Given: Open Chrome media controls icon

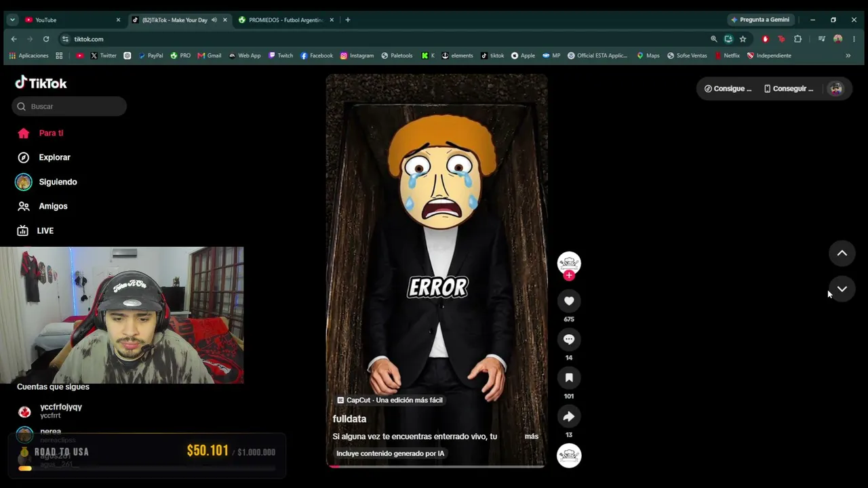Looking at the screenshot, I should tap(822, 39).
